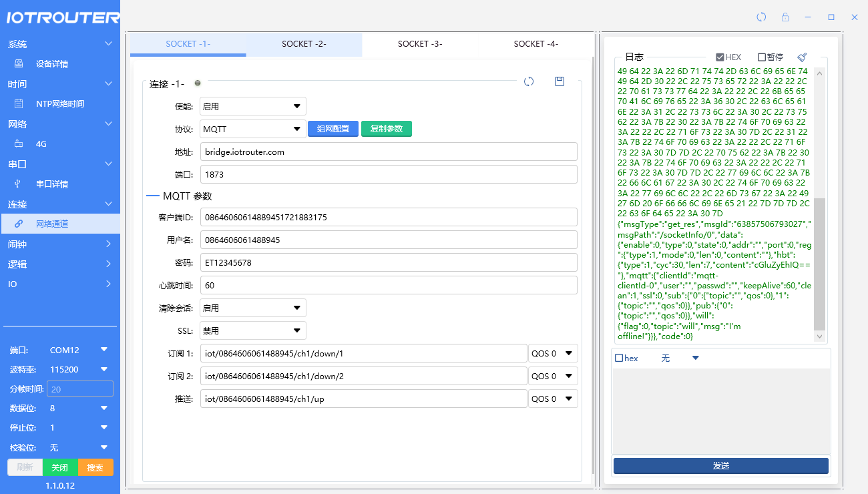The image size is (868, 494).
Task: Click the clear log broom icon
Action: [802, 57]
